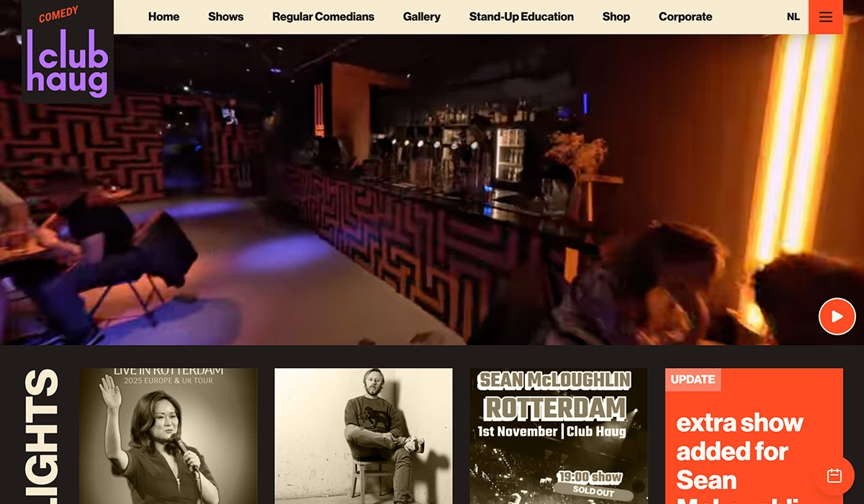864x504 pixels.
Task: Switch language to NL
Action: (x=793, y=17)
